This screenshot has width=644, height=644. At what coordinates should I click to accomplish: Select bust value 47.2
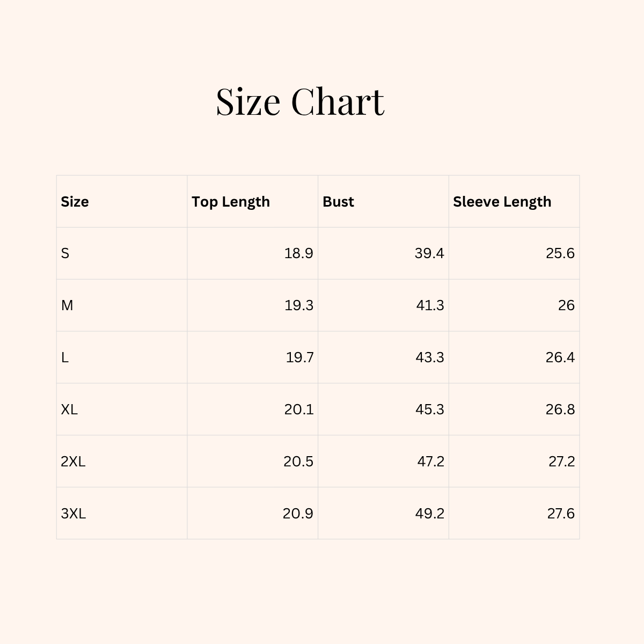point(430,462)
